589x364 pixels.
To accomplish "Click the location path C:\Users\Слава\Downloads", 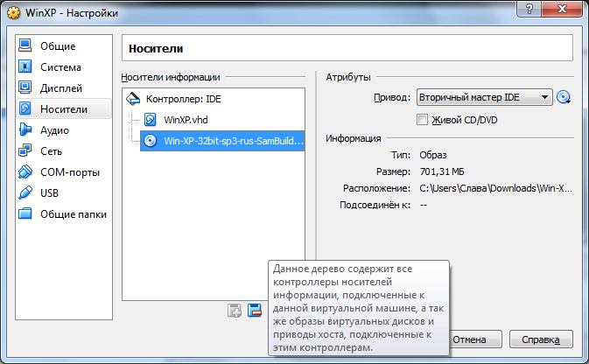I will [x=495, y=188].
